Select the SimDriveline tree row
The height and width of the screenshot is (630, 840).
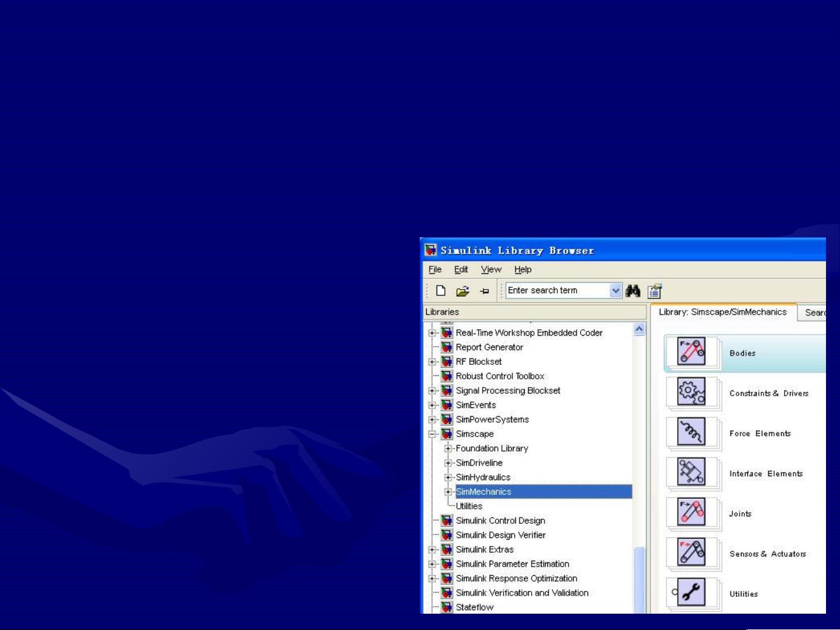click(x=479, y=463)
